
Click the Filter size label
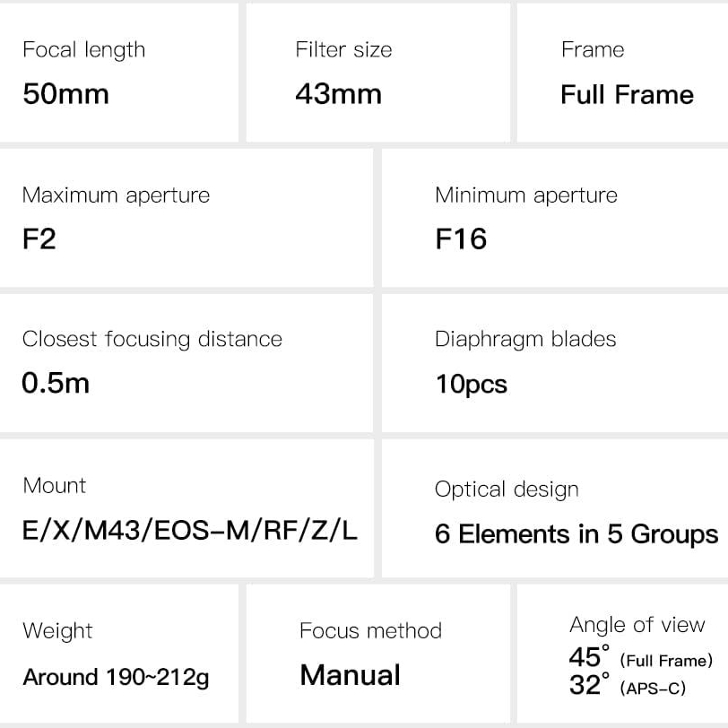[x=343, y=49]
